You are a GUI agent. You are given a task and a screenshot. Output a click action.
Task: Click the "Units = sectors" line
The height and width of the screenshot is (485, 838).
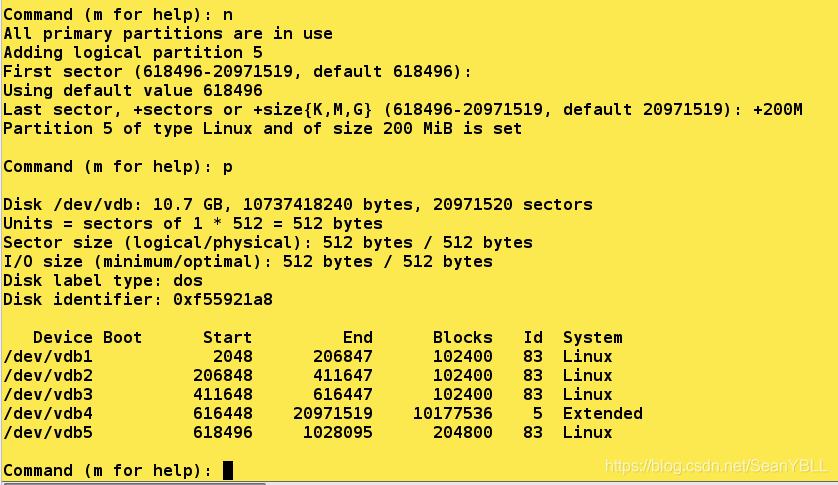pos(193,224)
